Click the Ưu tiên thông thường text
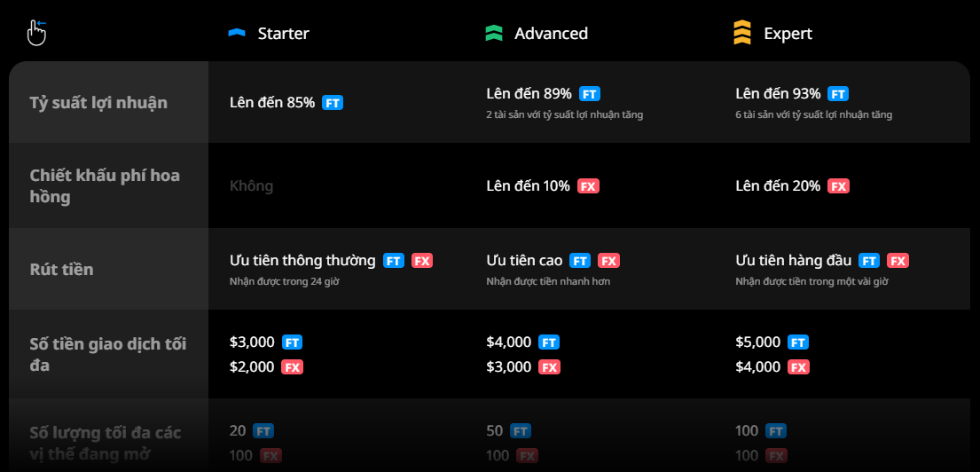 tap(302, 261)
